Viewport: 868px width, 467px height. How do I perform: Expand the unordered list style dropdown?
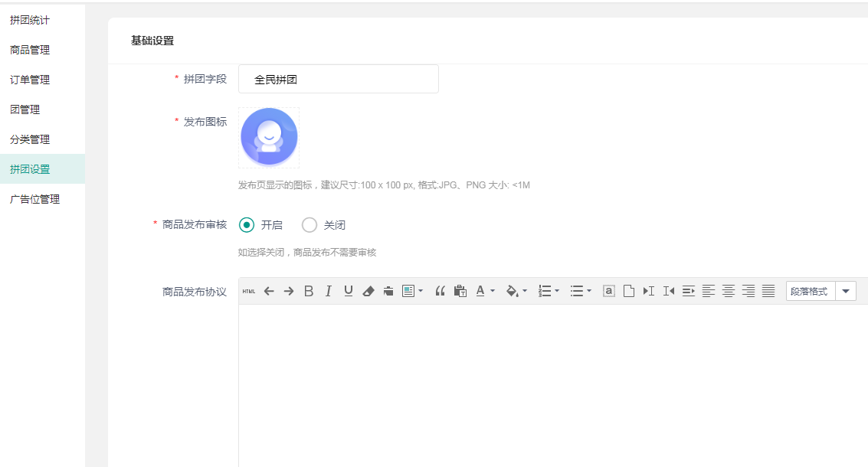coord(589,292)
